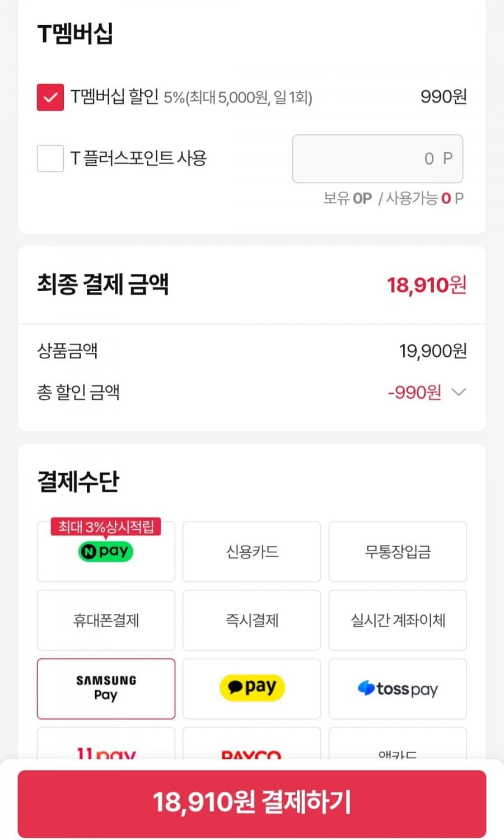
Task: Expand the 총 할인 금액 details chevron
Action: pyautogui.click(x=459, y=392)
